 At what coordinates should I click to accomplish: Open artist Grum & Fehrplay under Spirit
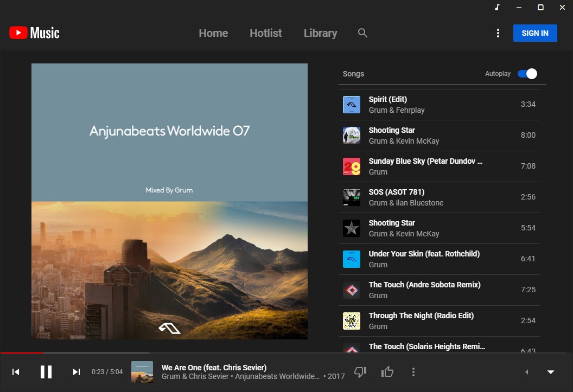click(397, 110)
